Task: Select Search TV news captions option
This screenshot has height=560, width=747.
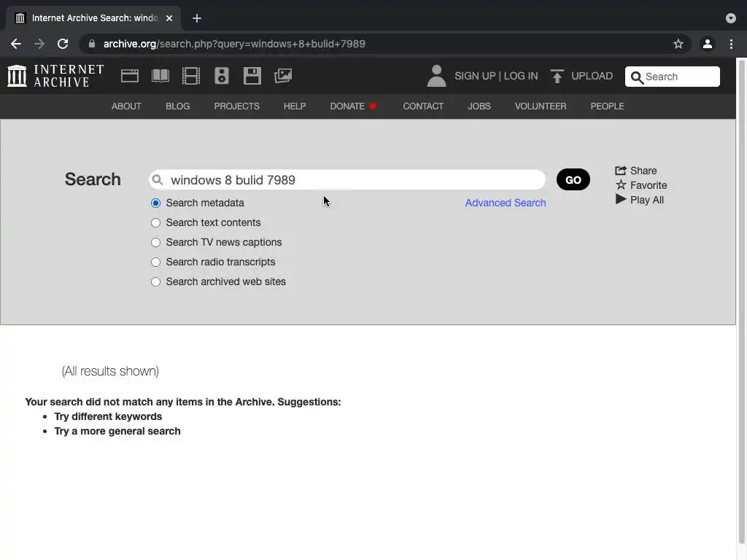Action: (156, 242)
